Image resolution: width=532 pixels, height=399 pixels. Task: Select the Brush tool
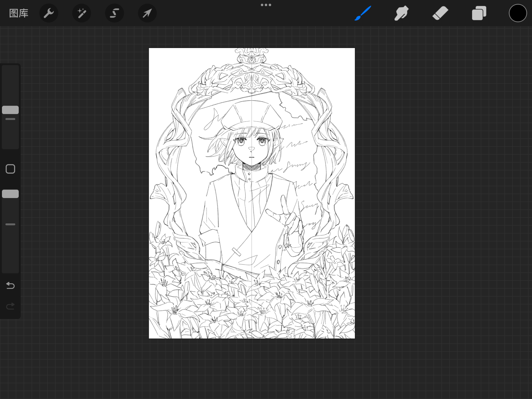coord(363,13)
